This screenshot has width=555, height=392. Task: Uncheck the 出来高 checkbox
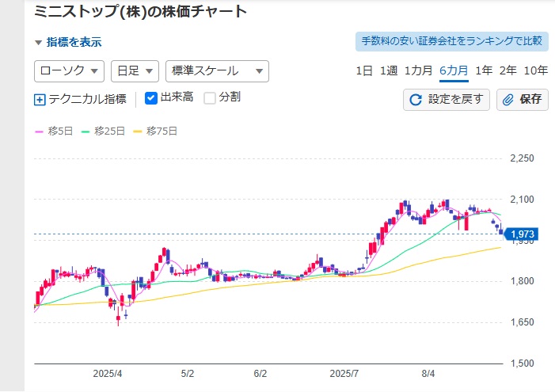coord(151,98)
